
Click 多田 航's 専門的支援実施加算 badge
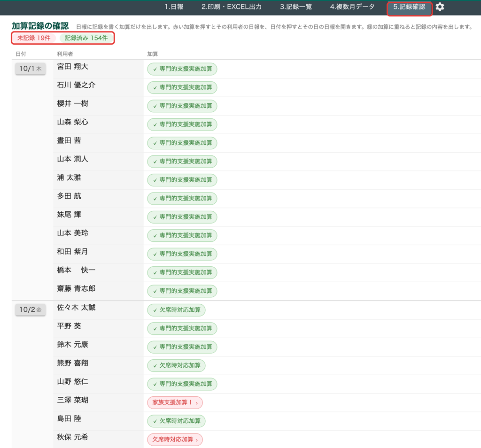[x=182, y=198]
